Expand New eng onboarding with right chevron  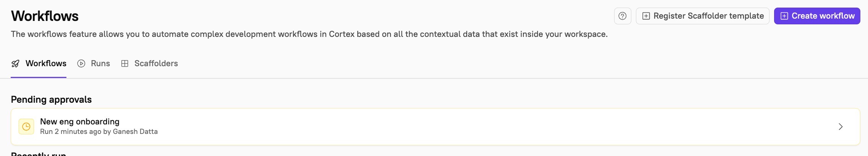[x=840, y=127]
